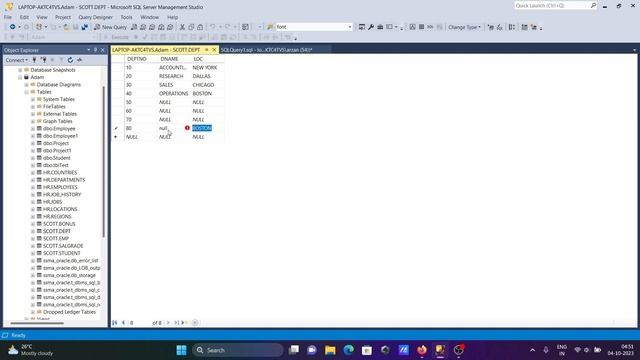Viewport: 640px width, 360px height.
Task: Click the DEPTNO column header
Action: pyautogui.click(x=141, y=59)
